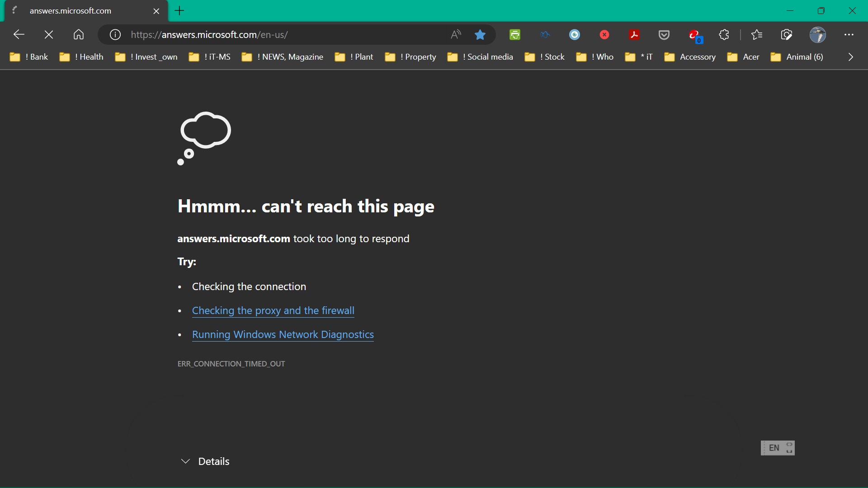This screenshot has height=488, width=868.
Task: Open the ! NEWS, Magazine bookmark folder
Action: point(283,57)
